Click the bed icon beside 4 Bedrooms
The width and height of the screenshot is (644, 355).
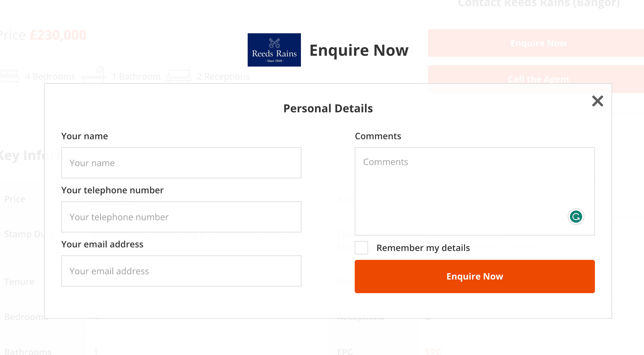(x=9, y=76)
